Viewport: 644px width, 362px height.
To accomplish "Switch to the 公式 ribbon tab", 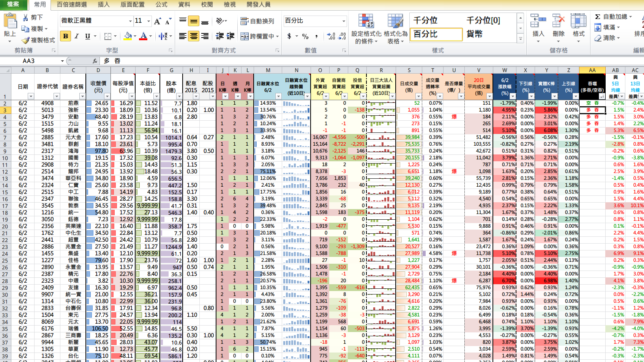I will coord(161,5).
